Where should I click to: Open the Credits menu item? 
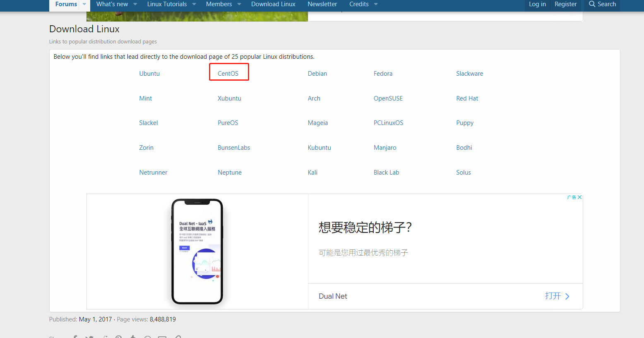click(359, 4)
